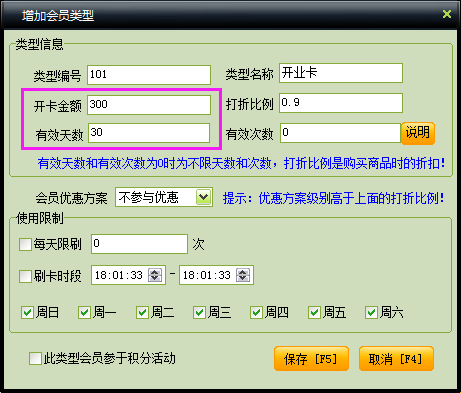Uncheck the 周一 checkbox

[x=84, y=313]
